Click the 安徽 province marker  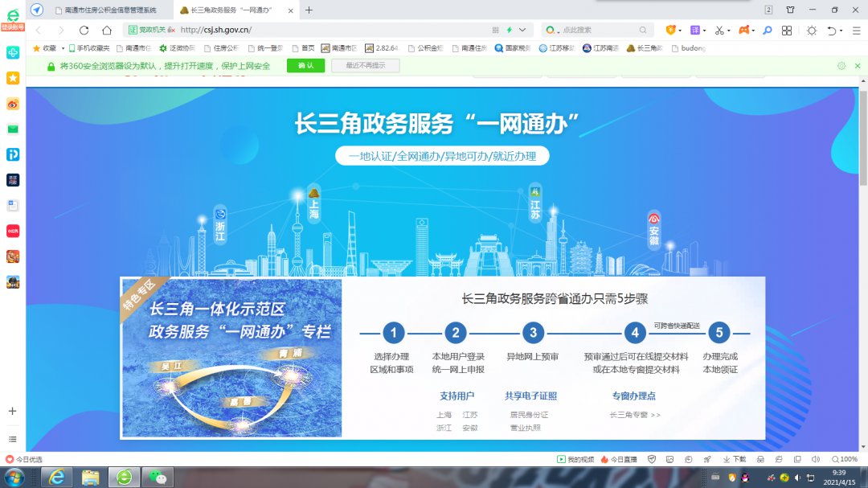pyautogui.click(x=653, y=230)
